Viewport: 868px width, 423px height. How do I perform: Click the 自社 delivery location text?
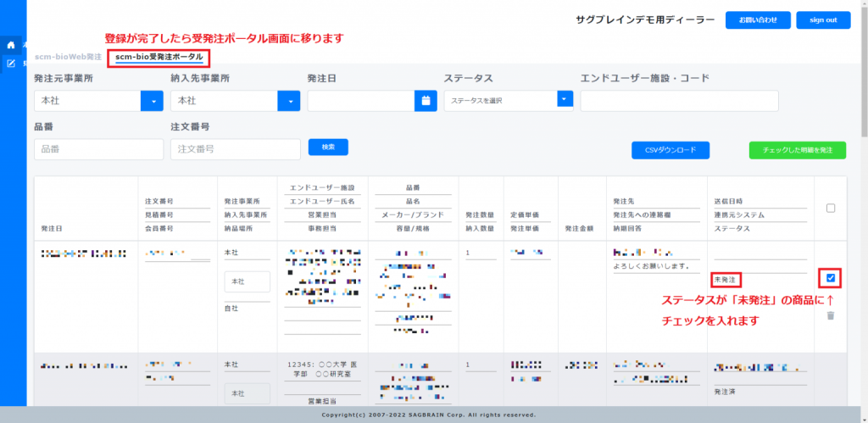tap(231, 309)
